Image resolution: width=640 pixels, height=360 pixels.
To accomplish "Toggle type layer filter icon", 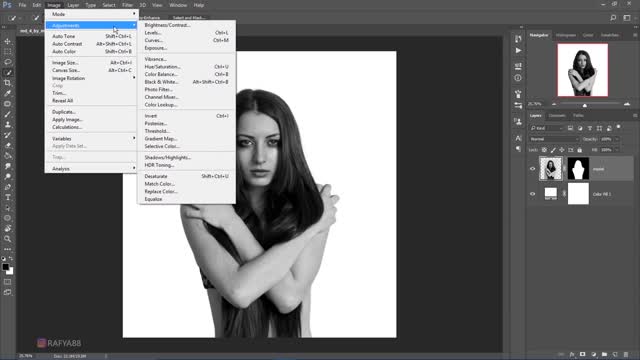I will pyautogui.click(x=589, y=128).
